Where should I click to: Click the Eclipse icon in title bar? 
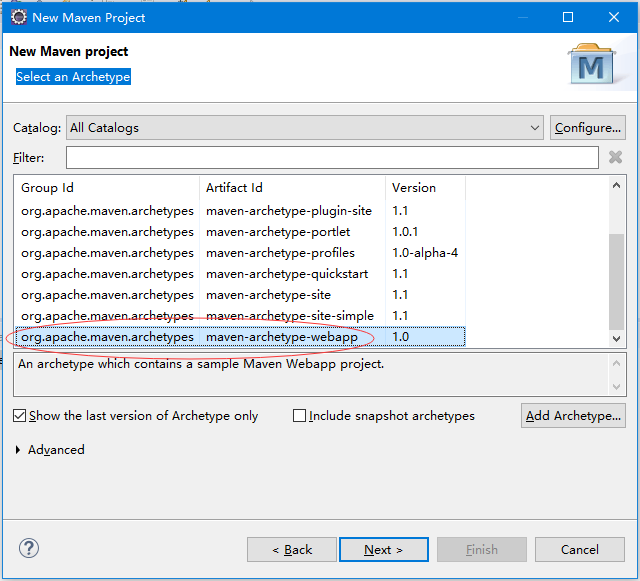point(18,17)
